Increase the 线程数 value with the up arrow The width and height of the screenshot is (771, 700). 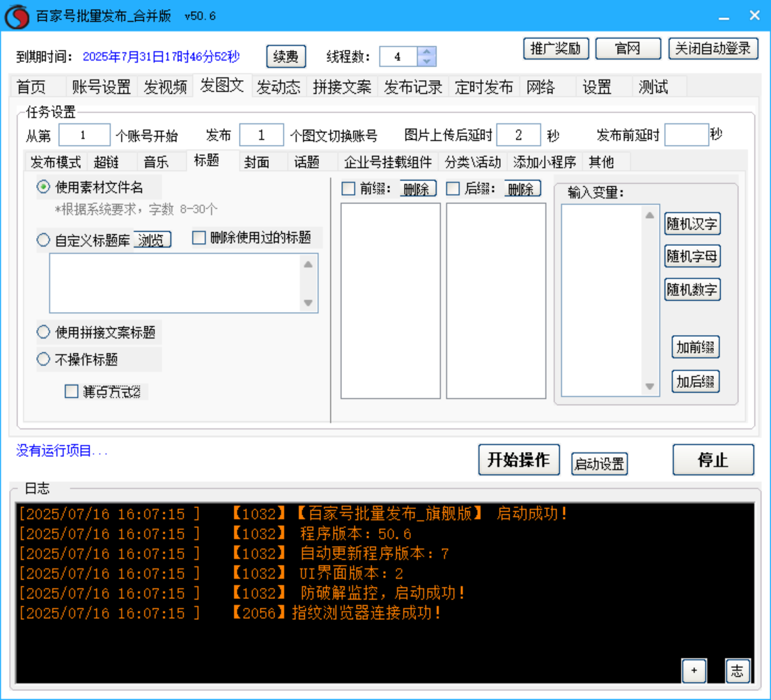[426, 52]
